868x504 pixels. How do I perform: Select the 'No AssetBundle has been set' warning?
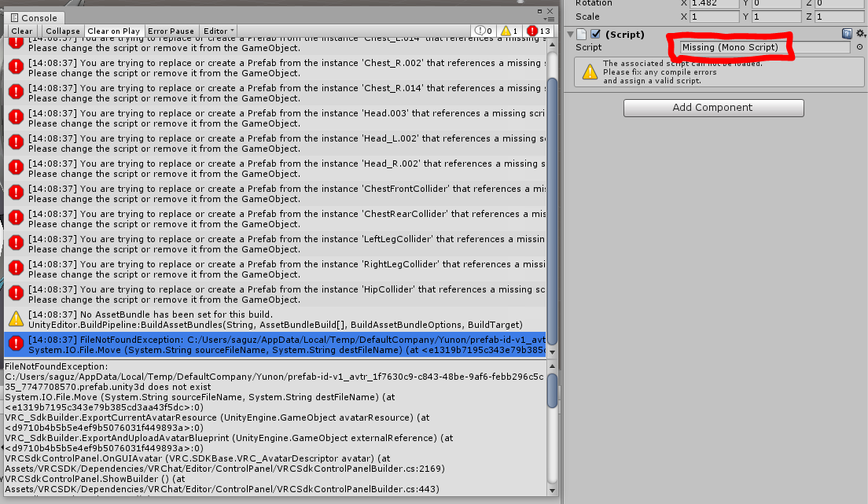(275, 319)
